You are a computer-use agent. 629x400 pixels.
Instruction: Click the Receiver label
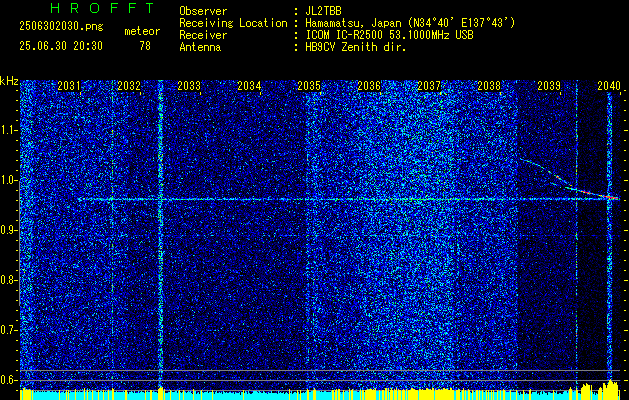click(x=203, y=35)
